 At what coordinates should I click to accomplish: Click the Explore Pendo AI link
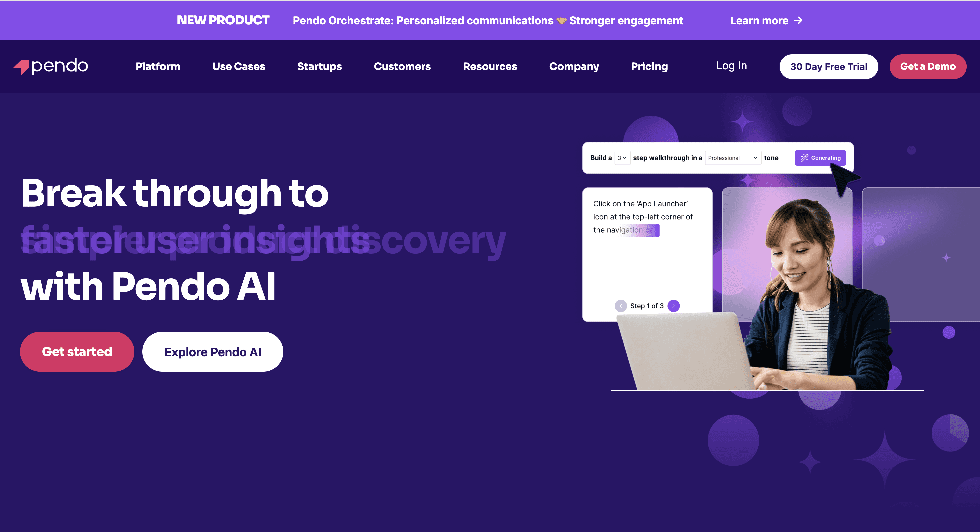point(212,352)
